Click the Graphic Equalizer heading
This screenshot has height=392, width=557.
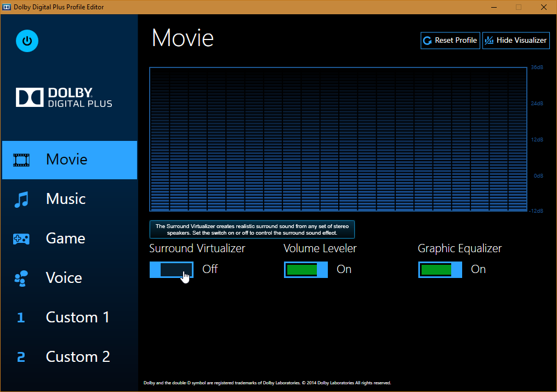tap(459, 249)
